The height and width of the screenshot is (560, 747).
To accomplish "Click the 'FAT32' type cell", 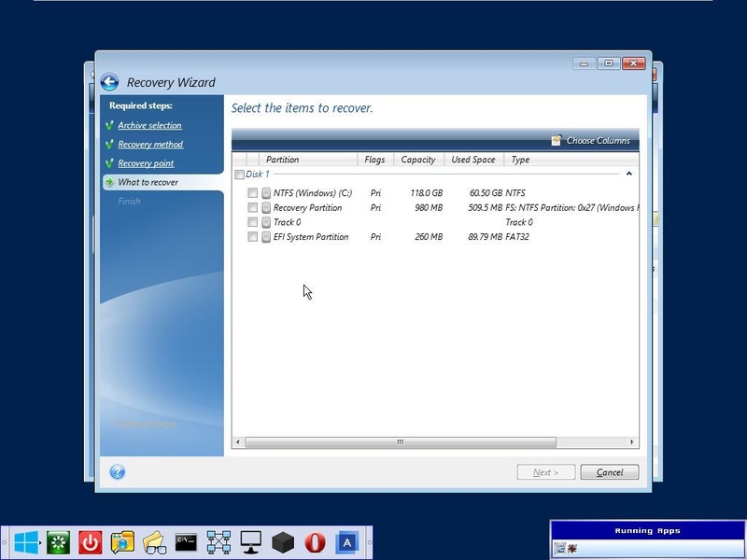I will click(x=517, y=237).
